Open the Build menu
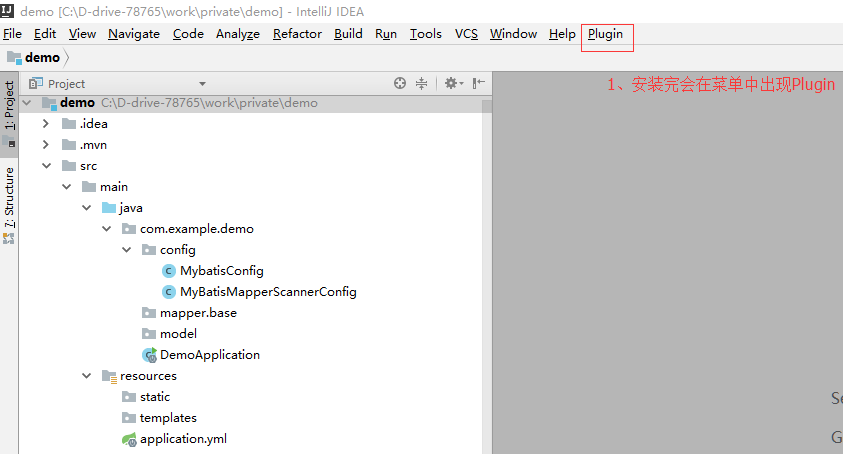Image resolution: width=843 pixels, height=454 pixels. click(x=348, y=34)
